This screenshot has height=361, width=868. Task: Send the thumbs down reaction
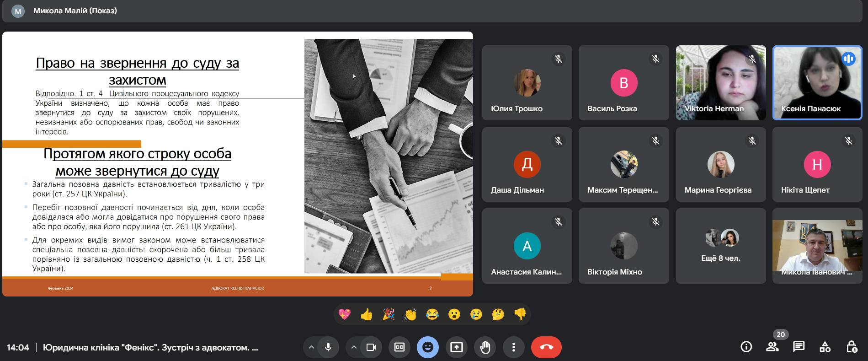(x=520, y=314)
